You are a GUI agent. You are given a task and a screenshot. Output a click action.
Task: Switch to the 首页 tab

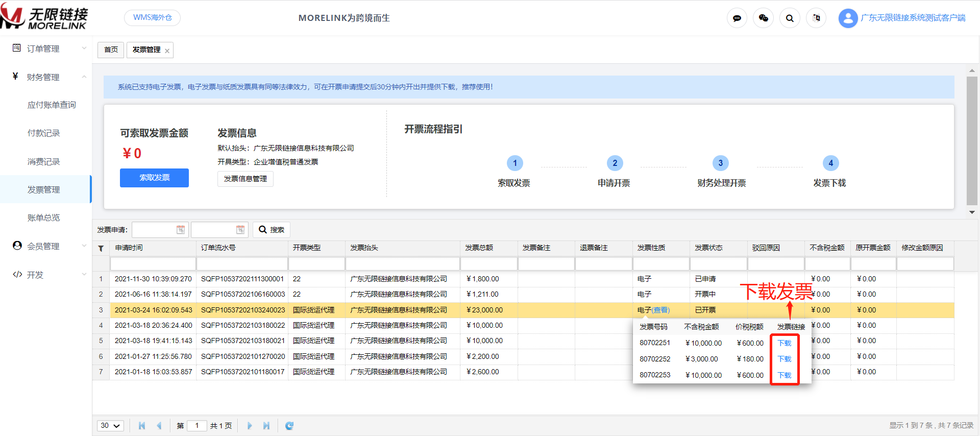click(111, 50)
